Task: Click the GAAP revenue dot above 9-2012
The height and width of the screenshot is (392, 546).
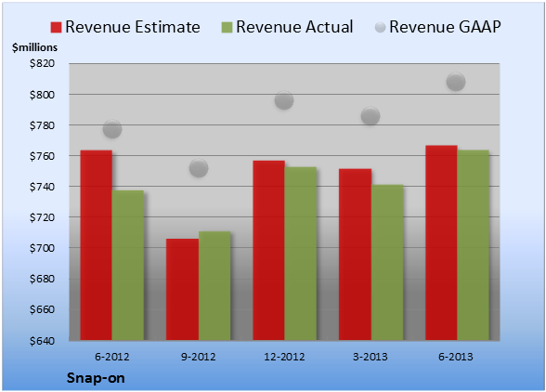Action: [199, 168]
